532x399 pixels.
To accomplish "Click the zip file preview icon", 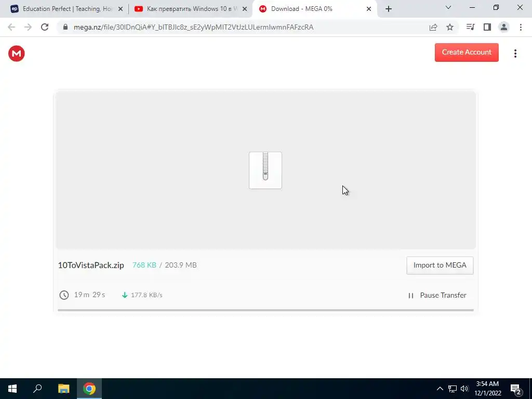I will pyautogui.click(x=265, y=170).
